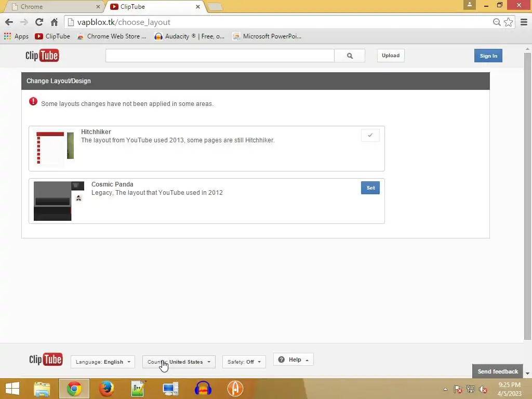Viewport: 532px width, 399px height.
Task: Show hidden tray icons arrow
Action: pyautogui.click(x=445, y=390)
